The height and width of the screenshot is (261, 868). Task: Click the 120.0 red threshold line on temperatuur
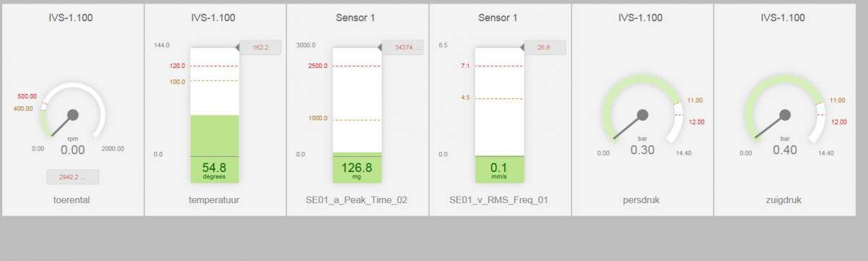pos(215,66)
